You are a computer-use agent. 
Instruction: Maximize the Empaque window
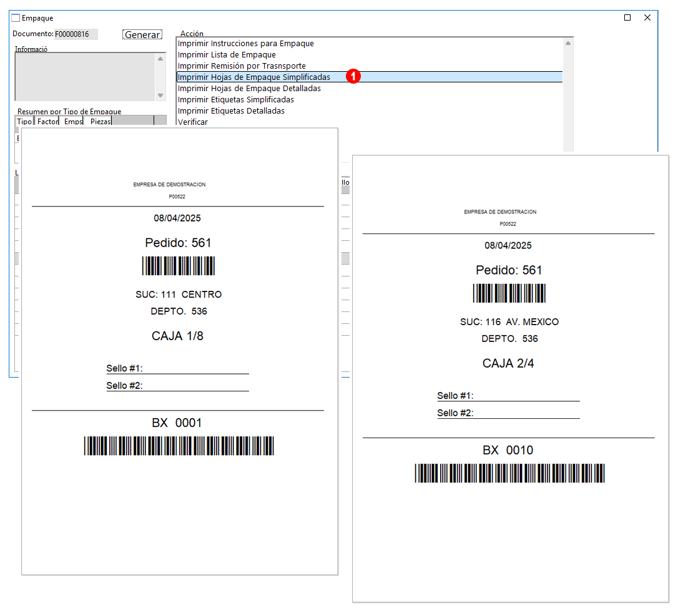click(x=627, y=17)
